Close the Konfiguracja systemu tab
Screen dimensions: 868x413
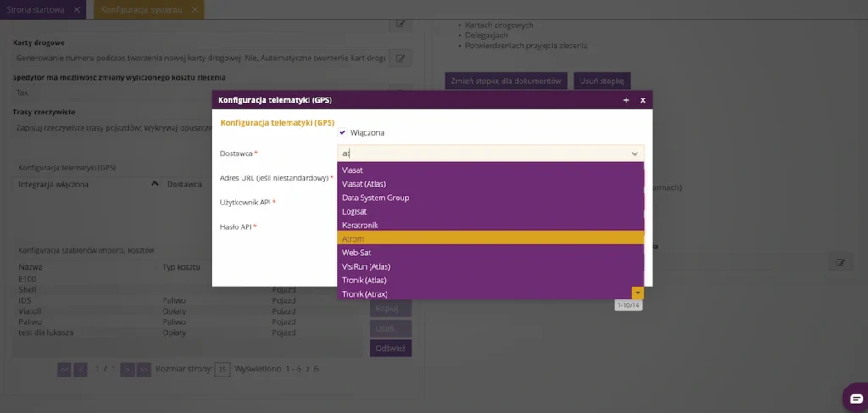click(x=194, y=9)
